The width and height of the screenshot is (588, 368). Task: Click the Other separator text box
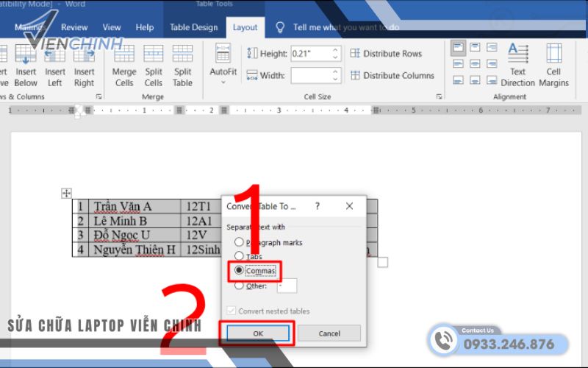click(287, 286)
